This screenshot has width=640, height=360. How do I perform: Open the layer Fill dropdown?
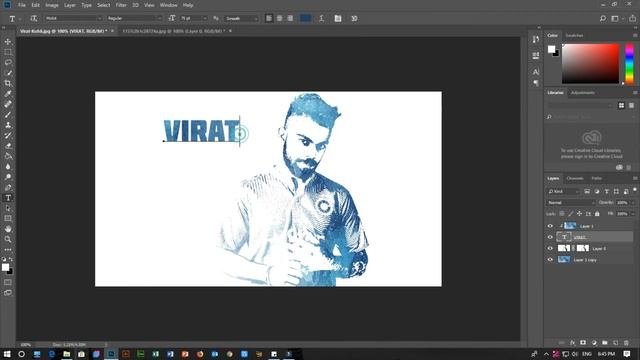[x=633, y=213]
